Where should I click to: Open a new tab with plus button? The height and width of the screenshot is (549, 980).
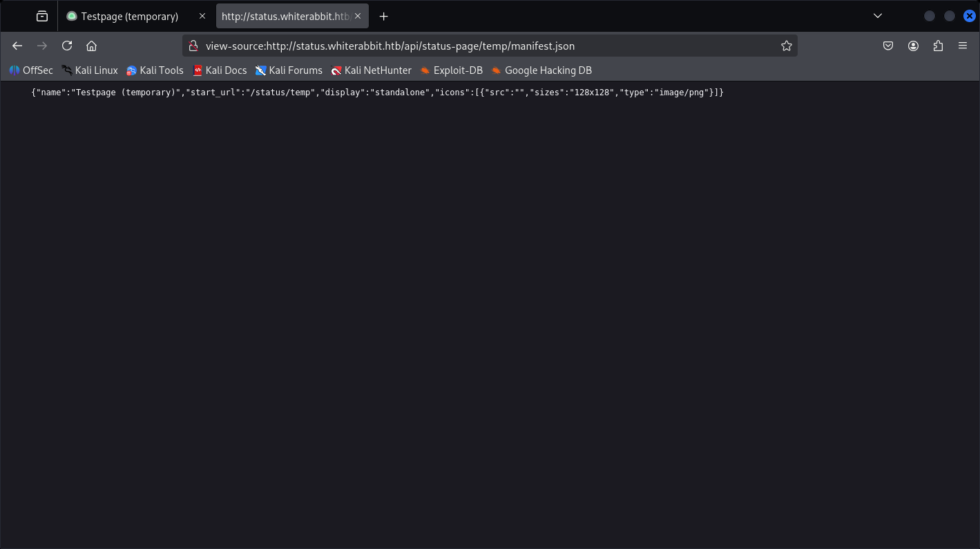click(x=384, y=16)
